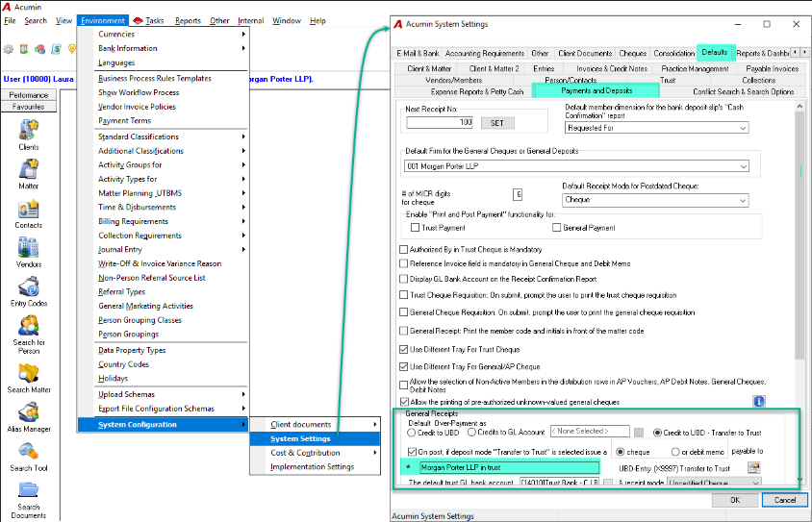Image resolution: width=812 pixels, height=522 pixels.
Task: Open Vendor Invoice Policies menu item
Action: coord(138,107)
